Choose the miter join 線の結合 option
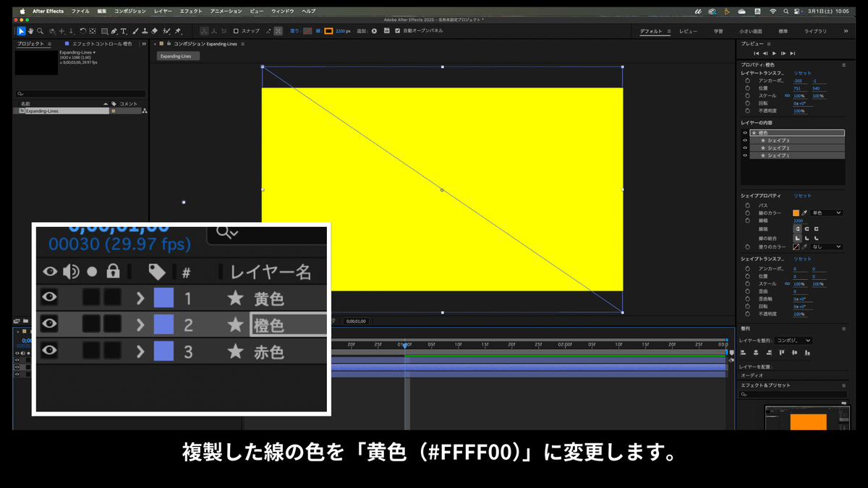 click(x=797, y=238)
